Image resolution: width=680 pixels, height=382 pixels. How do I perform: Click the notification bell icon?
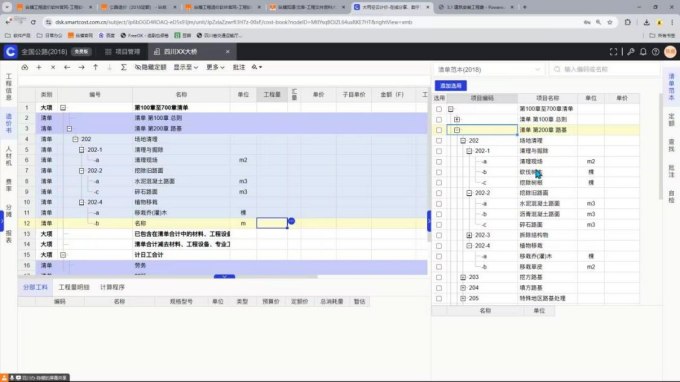point(643,52)
